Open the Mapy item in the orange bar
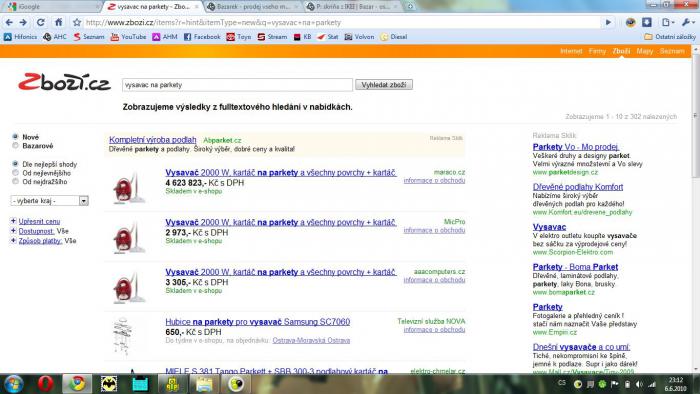Screen dimensions: 700x394 click(x=644, y=51)
